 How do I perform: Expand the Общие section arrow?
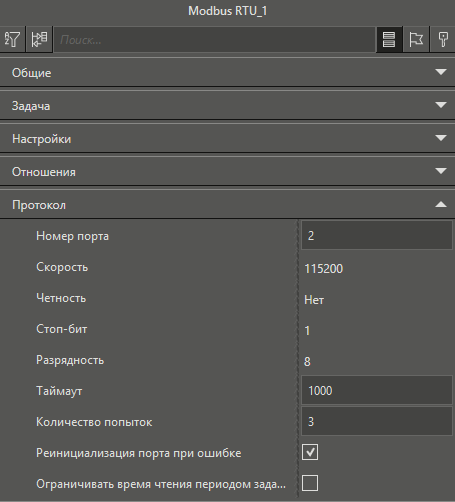[441, 72]
